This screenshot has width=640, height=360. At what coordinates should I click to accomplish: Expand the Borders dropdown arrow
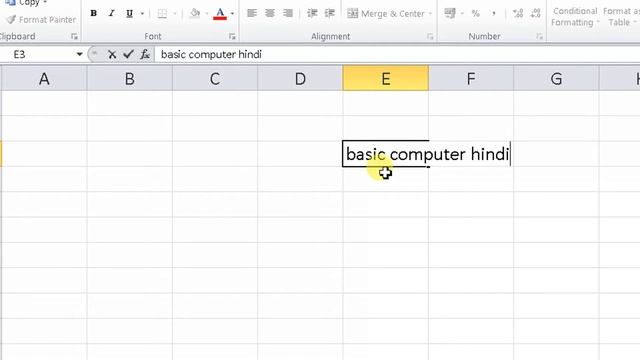click(175, 13)
